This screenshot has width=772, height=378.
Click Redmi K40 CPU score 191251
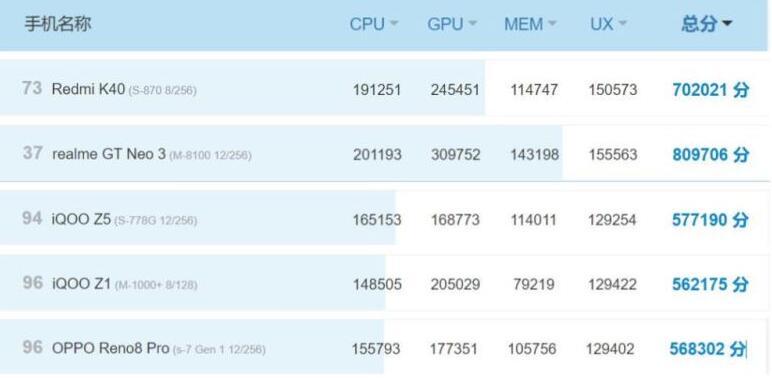(x=377, y=90)
